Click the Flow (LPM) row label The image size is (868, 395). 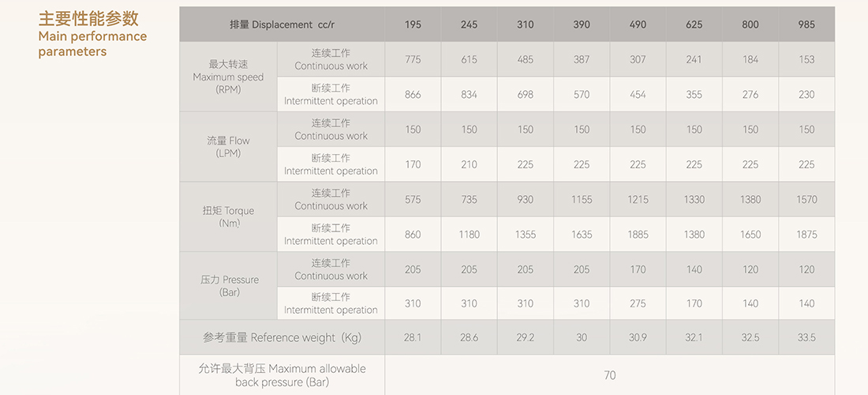(x=228, y=147)
